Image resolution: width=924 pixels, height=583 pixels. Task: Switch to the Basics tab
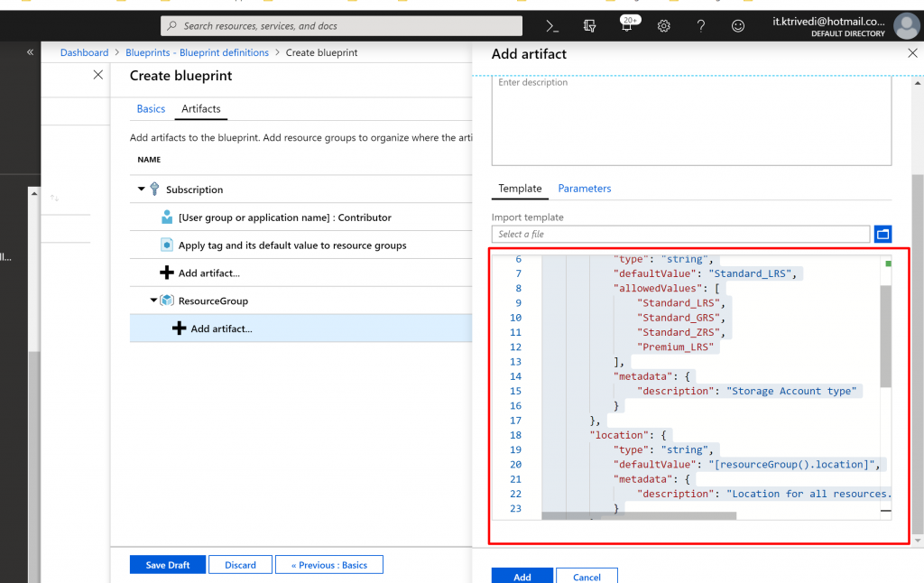[x=151, y=109]
